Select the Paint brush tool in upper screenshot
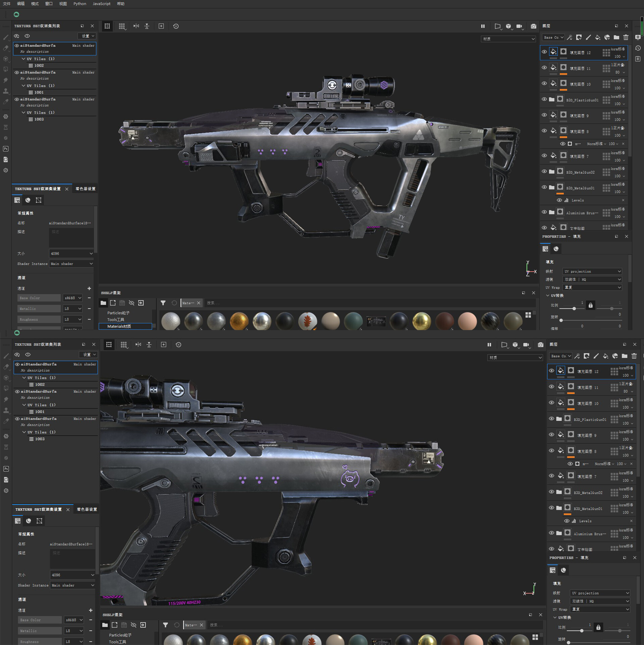 coord(6,37)
